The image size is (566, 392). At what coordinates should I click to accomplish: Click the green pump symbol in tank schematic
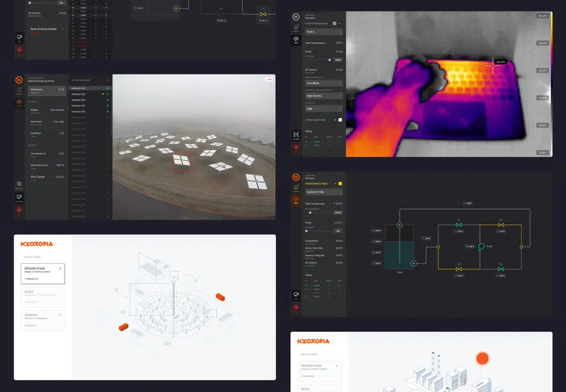tap(481, 247)
